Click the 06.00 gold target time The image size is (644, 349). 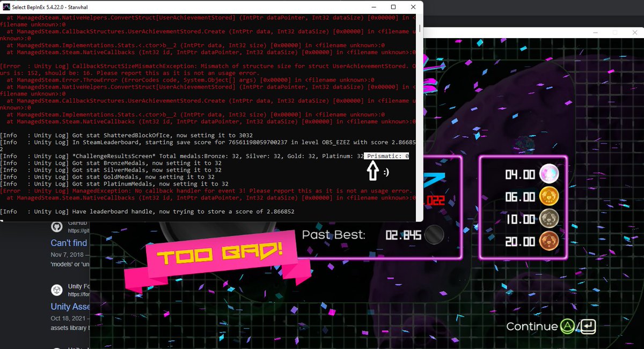[x=520, y=197]
